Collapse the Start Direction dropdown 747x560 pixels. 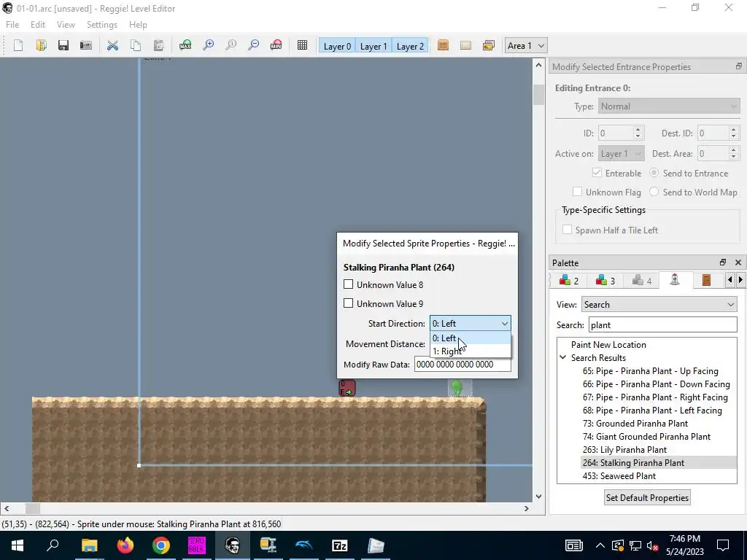click(471, 323)
